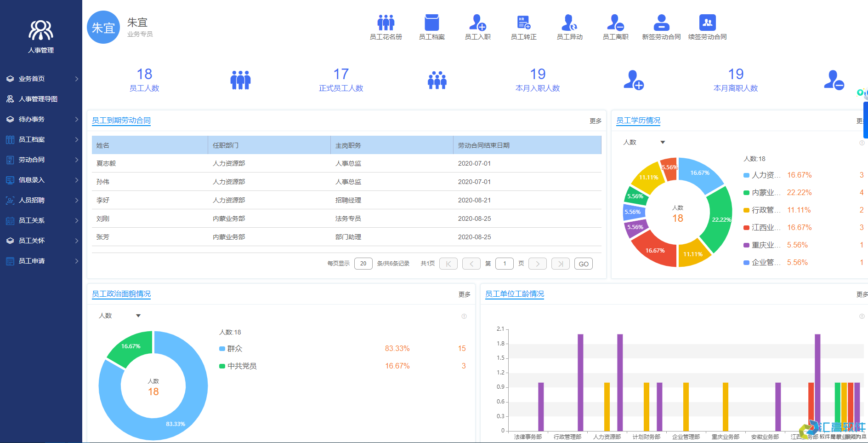Click the yellow 行政管 color swatch in legend
This screenshot has width=868, height=443.
(747, 210)
